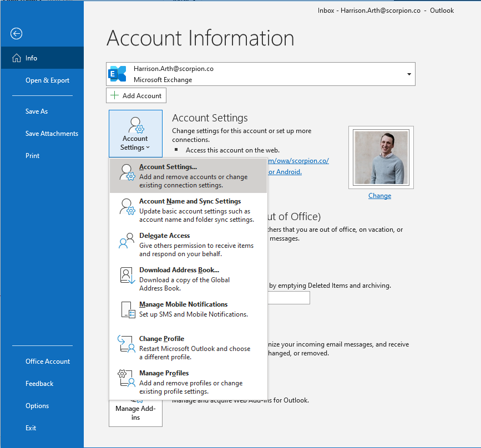Image resolution: width=481 pixels, height=448 pixels.
Task: Select Save Attachments in the sidebar
Action: (42, 134)
